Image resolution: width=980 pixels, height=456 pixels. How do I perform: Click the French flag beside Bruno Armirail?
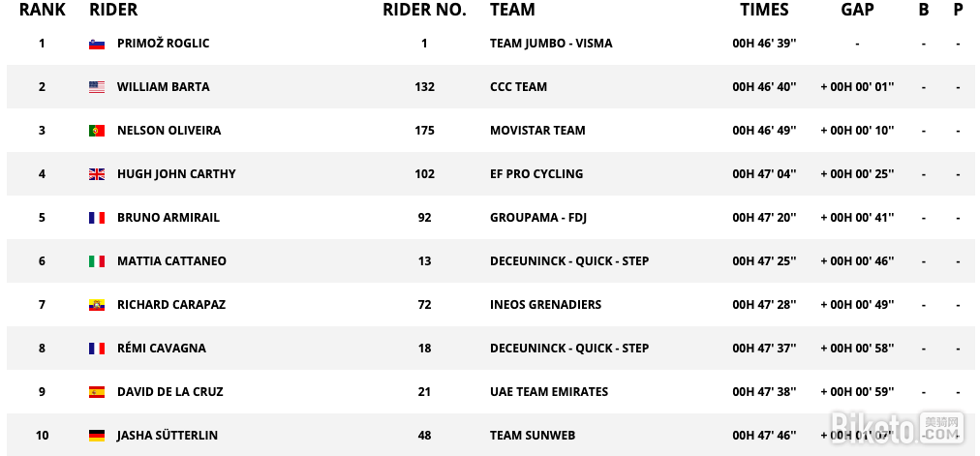[x=96, y=218]
